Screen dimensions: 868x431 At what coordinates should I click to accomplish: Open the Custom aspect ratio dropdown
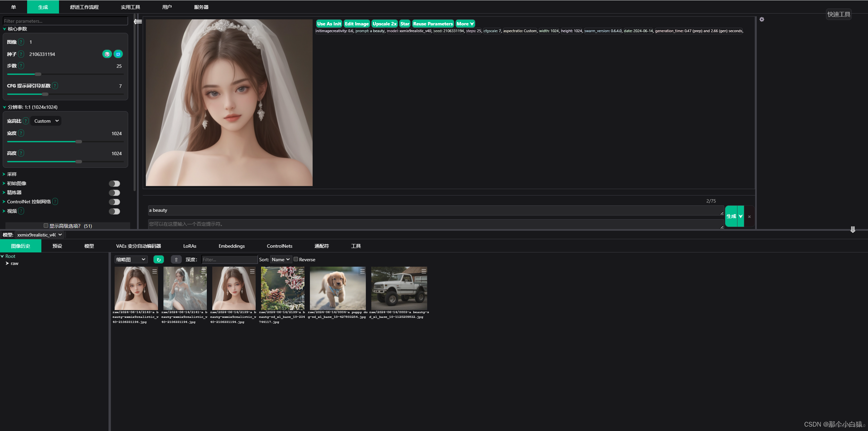(46, 121)
